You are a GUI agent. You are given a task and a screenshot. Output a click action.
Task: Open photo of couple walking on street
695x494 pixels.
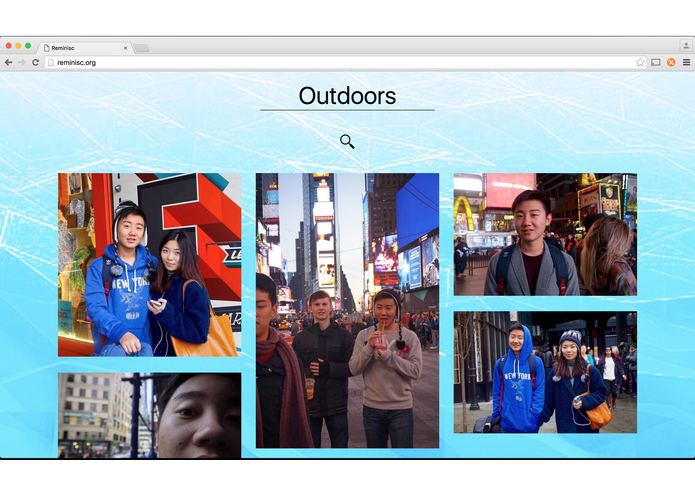(x=545, y=372)
